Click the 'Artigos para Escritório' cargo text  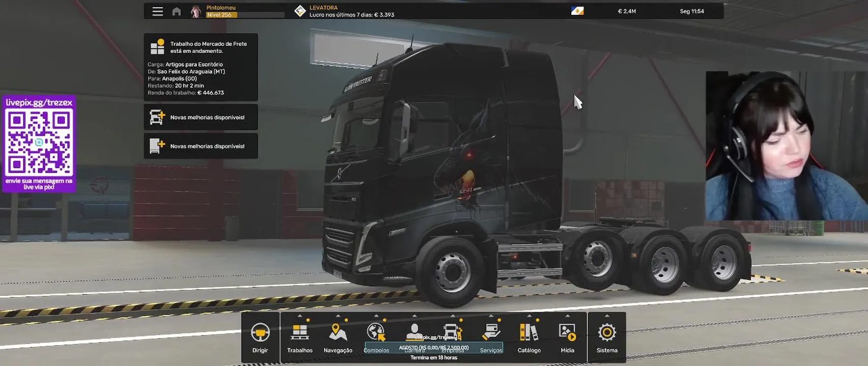coord(194,65)
